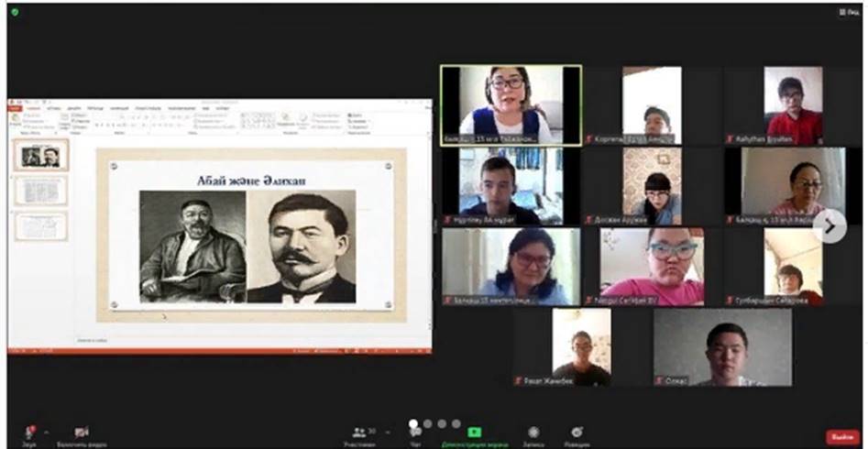Open the red File tab in PowerPoint
The height and width of the screenshot is (449, 868).
point(15,107)
